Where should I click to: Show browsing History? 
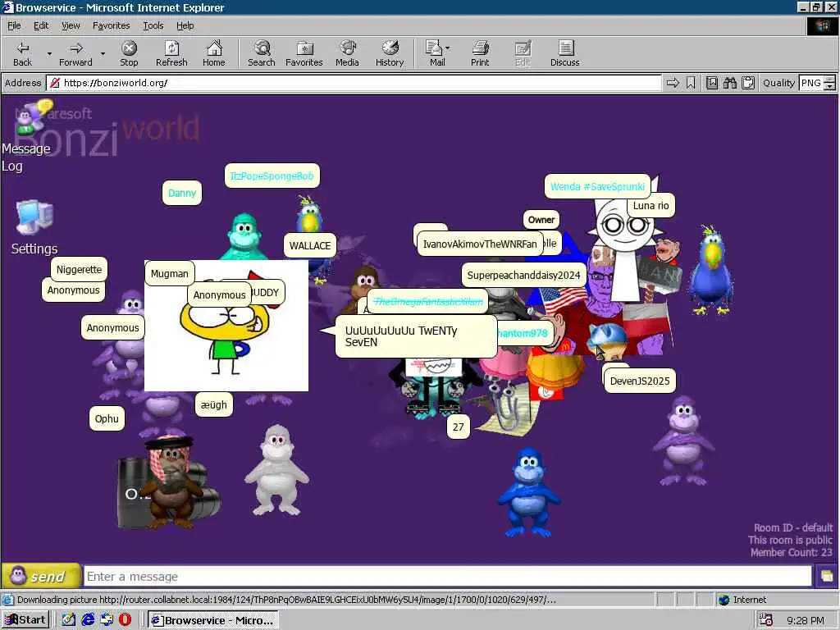(x=390, y=53)
